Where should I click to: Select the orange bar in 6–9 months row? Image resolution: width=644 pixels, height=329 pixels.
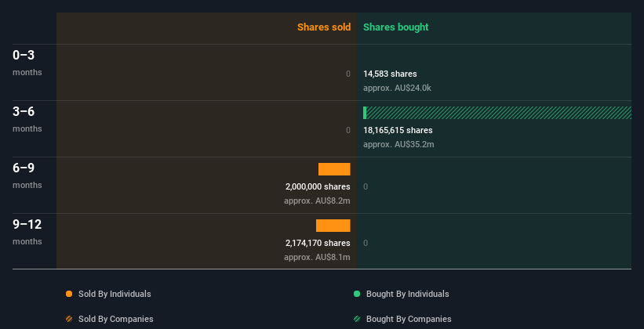coord(334,169)
